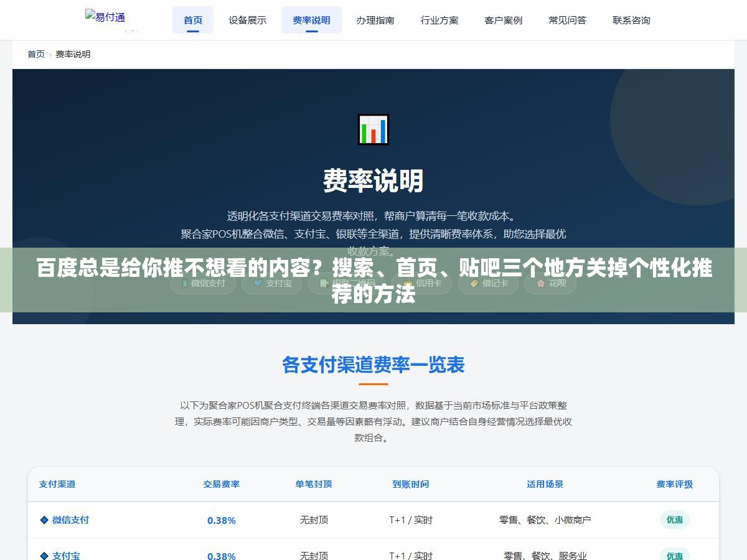747x560 pixels.
Task: Click 零售、餐饮、服务业 scenario cell
Action: pos(545,556)
